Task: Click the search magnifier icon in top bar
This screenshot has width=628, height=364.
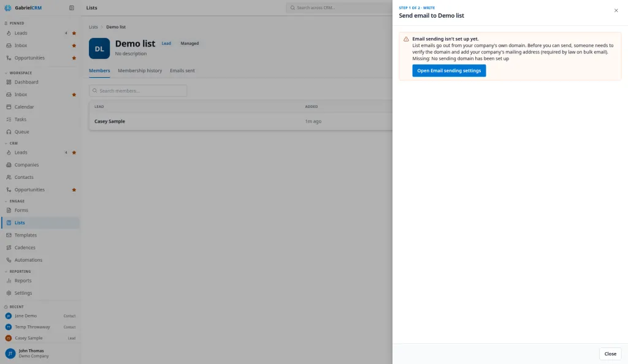Action: 293,7
